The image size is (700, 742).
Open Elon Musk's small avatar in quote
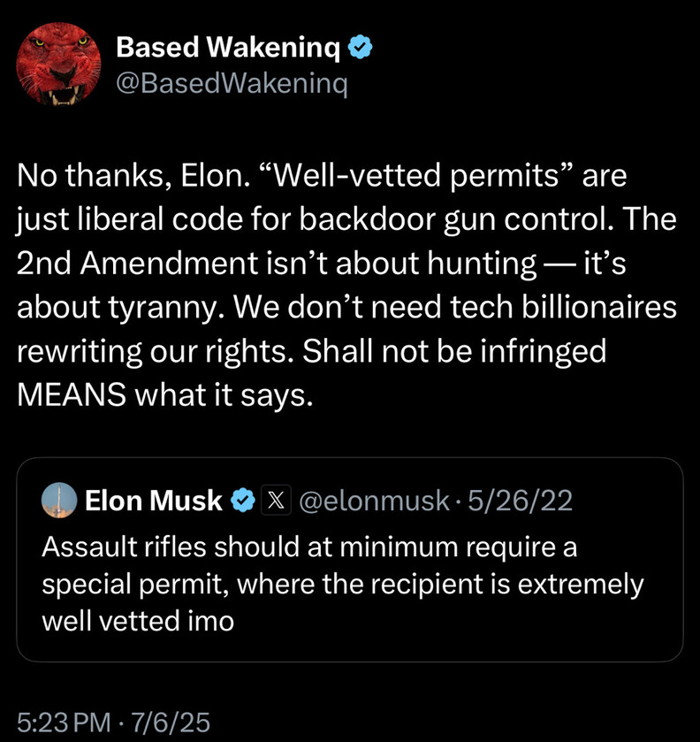tap(59, 501)
